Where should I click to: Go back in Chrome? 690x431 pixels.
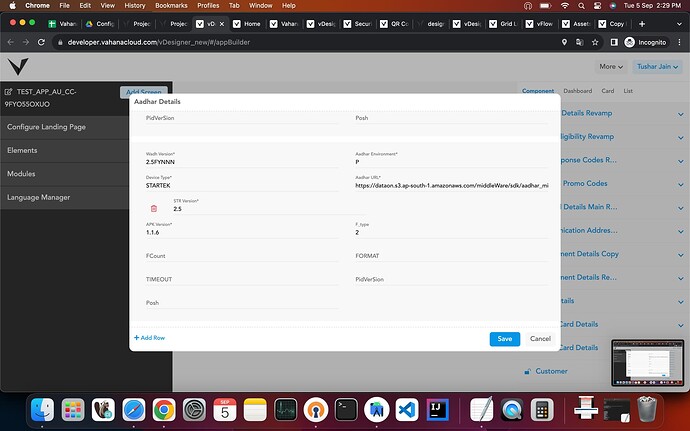tap(11, 42)
